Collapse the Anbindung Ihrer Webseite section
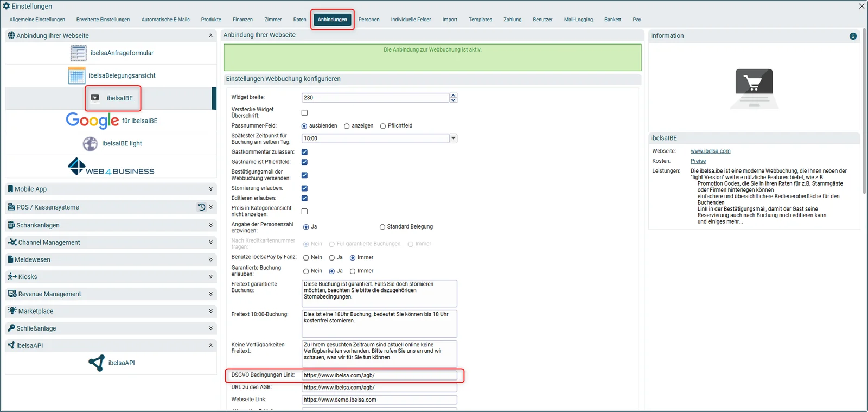The width and height of the screenshot is (868, 412). click(211, 36)
